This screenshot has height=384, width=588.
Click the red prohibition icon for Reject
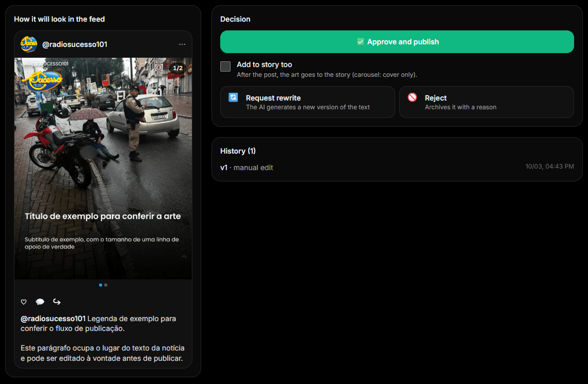point(412,97)
